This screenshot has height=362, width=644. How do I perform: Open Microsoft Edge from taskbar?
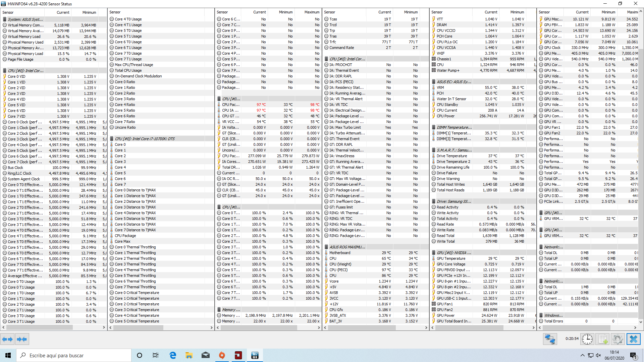173,355
